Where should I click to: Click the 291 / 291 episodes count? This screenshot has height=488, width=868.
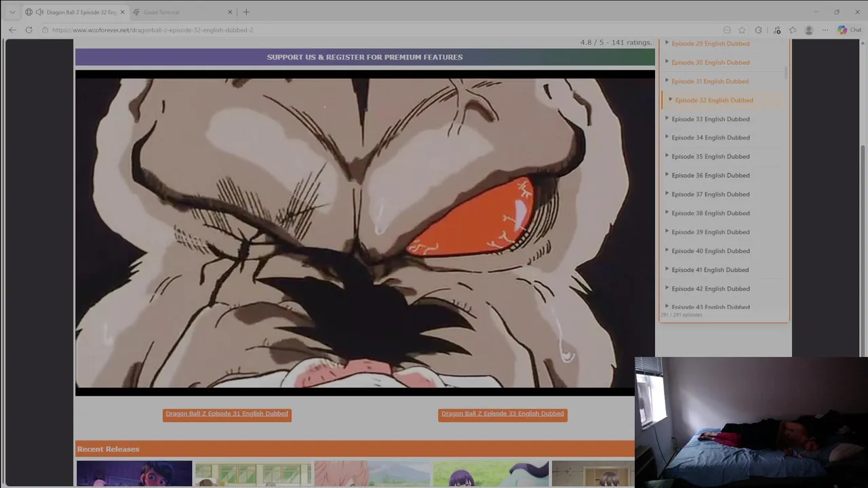coord(682,315)
